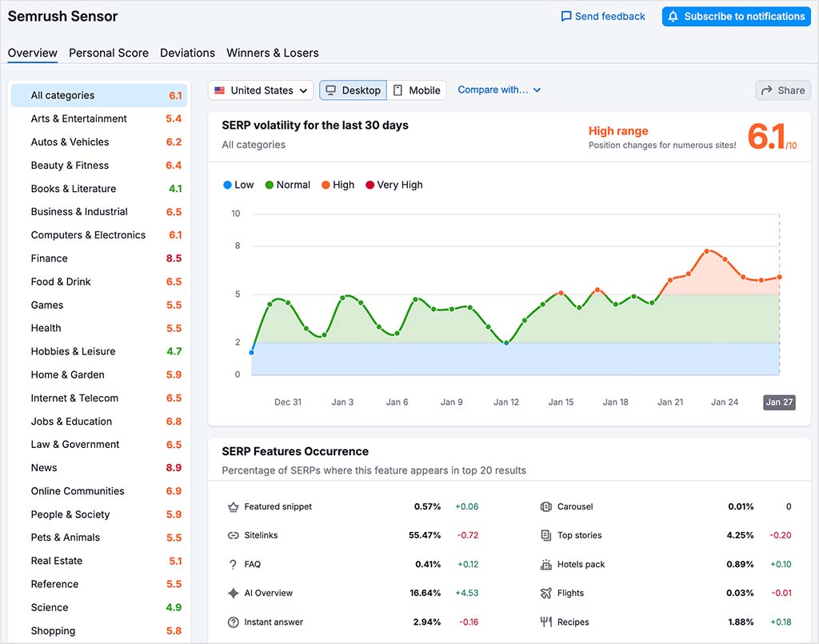Click Subscribe to notifications button
The height and width of the screenshot is (644, 819).
pos(736,17)
